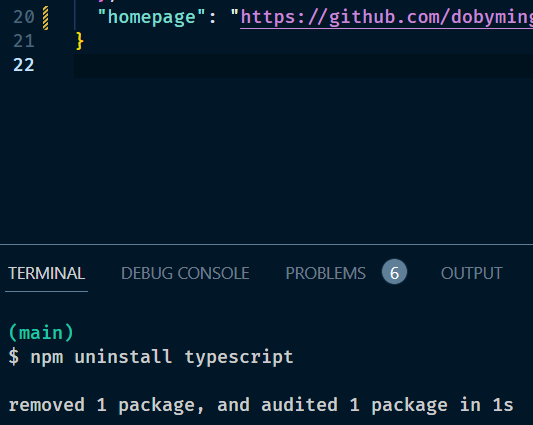Click the modified-line gutter marker on line 20

(46, 18)
